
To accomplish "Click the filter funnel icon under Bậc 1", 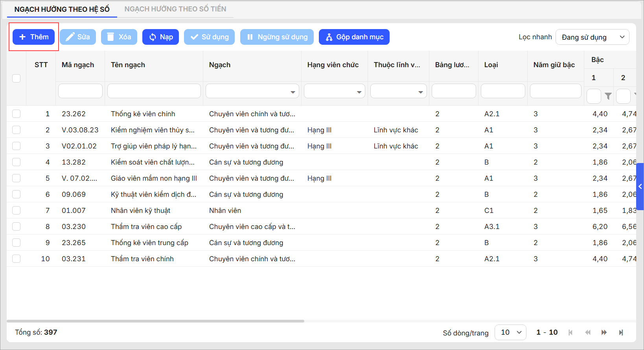I will [x=608, y=96].
